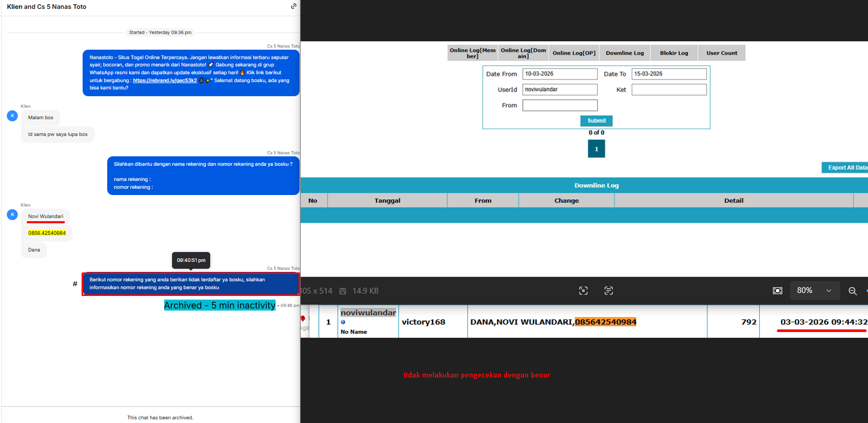Click the '0 of 0' results count

597,133
